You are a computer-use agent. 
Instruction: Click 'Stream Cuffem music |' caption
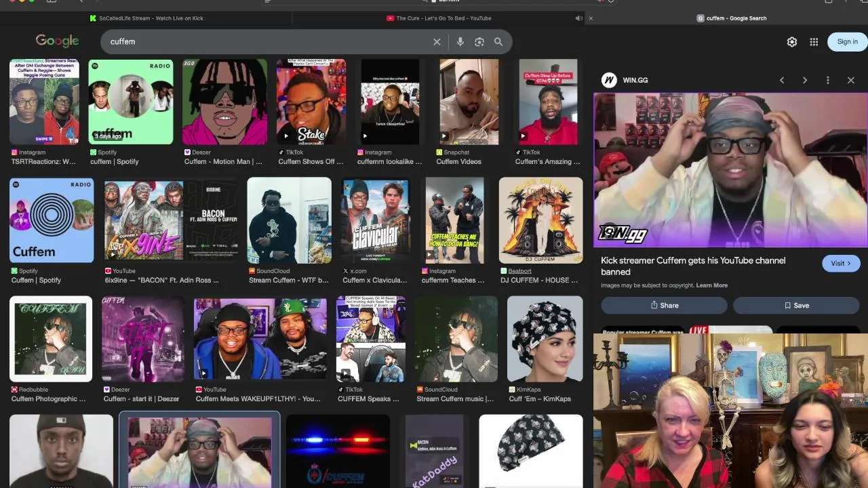click(456, 399)
